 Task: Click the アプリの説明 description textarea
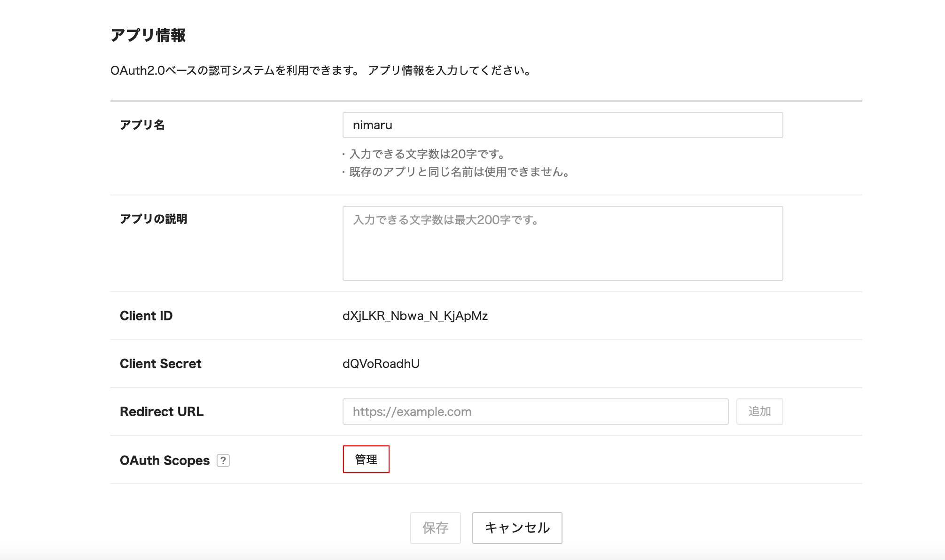(x=562, y=242)
